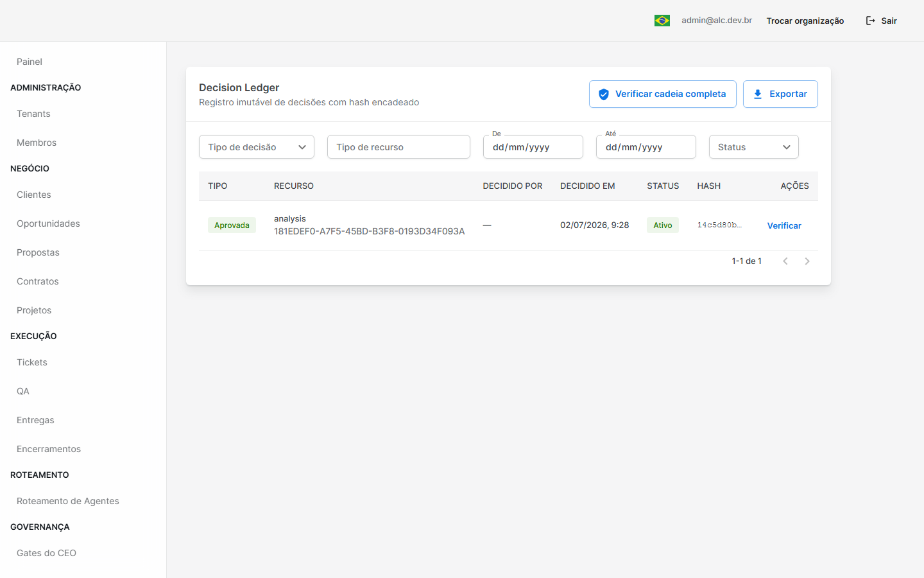Click the Aprovada badge in the table
Screen dimensions: 924x578
click(x=232, y=225)
